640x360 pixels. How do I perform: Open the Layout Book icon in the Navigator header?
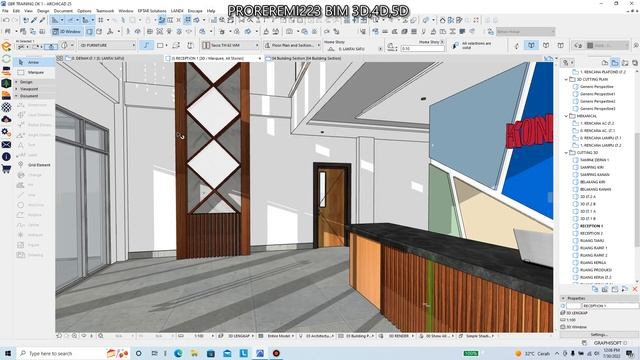coord(625,62)
